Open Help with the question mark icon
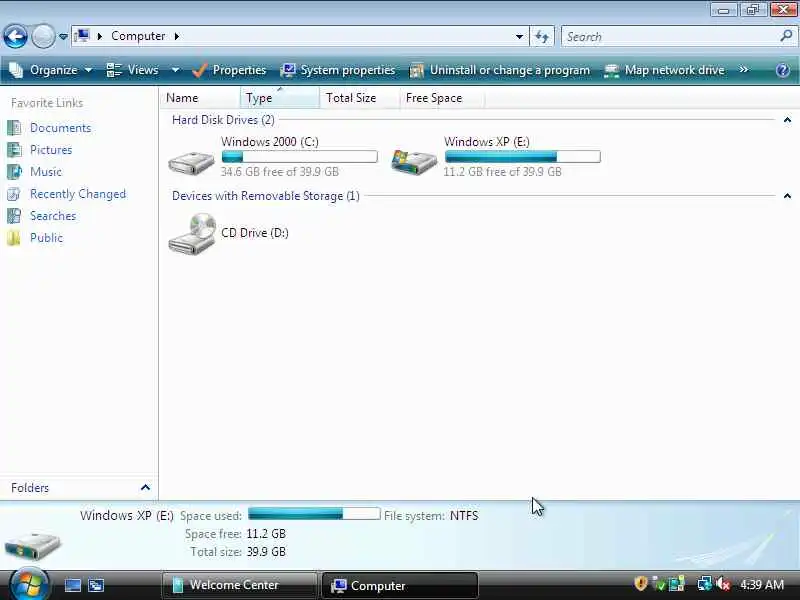Image resolution: width=800 pixels, height=600 pixels. point(783,70)
